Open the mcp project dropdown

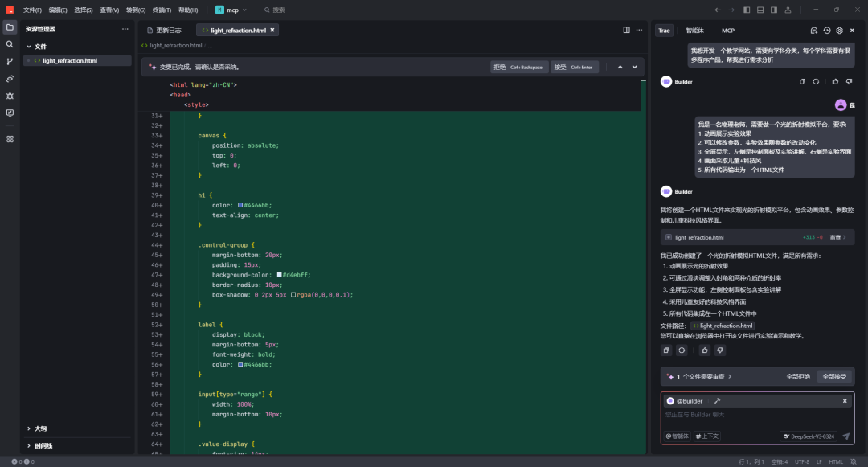click(x=231, y=10)
